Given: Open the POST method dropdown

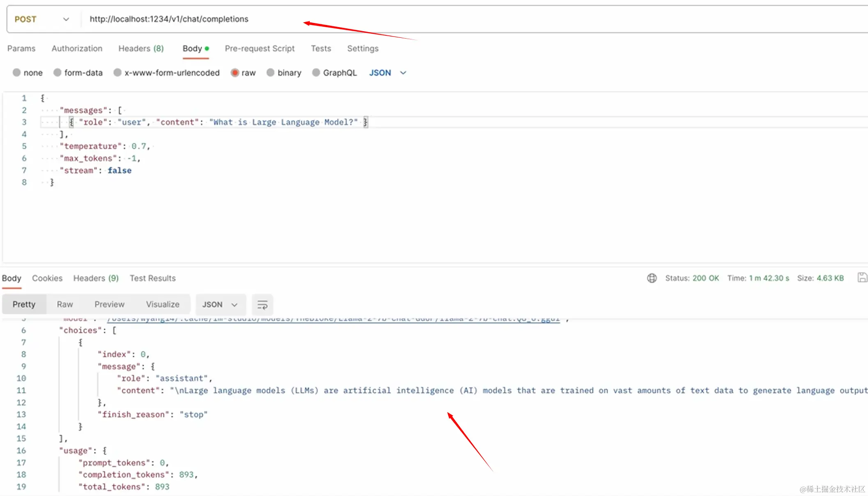Looking at the screenshot, I should tap(41, 19).
